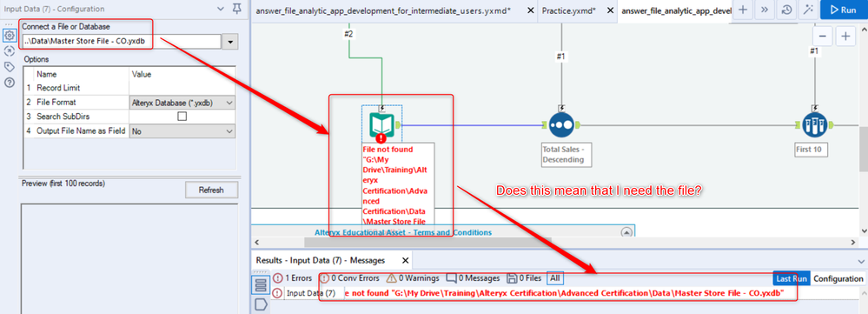This screenshot has width=868, height=314.
Task: Filter results to 0 Warnings
Action: 413,278
